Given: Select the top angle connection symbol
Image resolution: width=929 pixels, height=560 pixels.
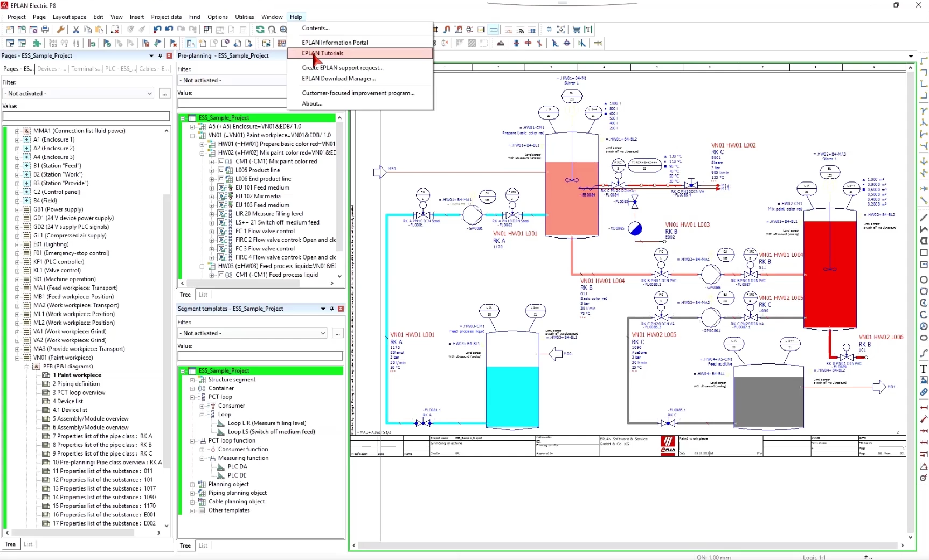Looking at the screenshot, I should [924, 61].
